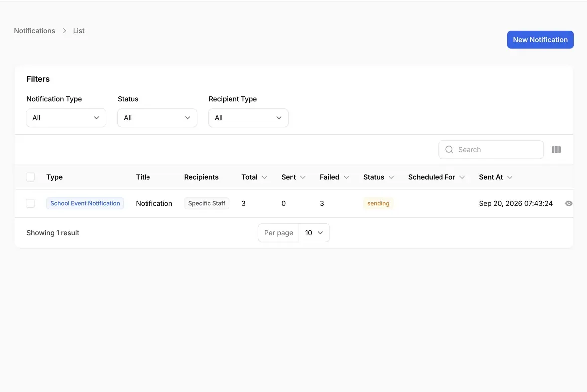Sort by the Total column
Image resolution: width=587 pixels, height=392 pixels.
(254, 177)
